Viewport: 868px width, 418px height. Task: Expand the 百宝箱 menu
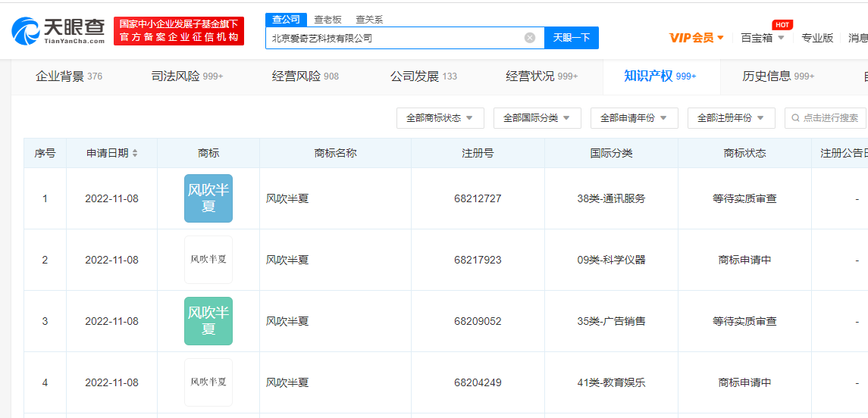pos(763,38)
